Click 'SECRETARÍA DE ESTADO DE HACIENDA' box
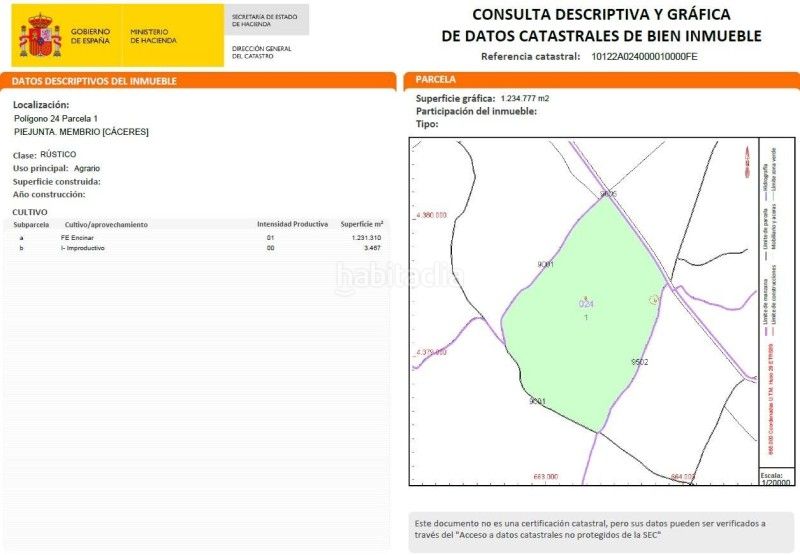This screenshot has width=800, height=555. pos(266,20)
